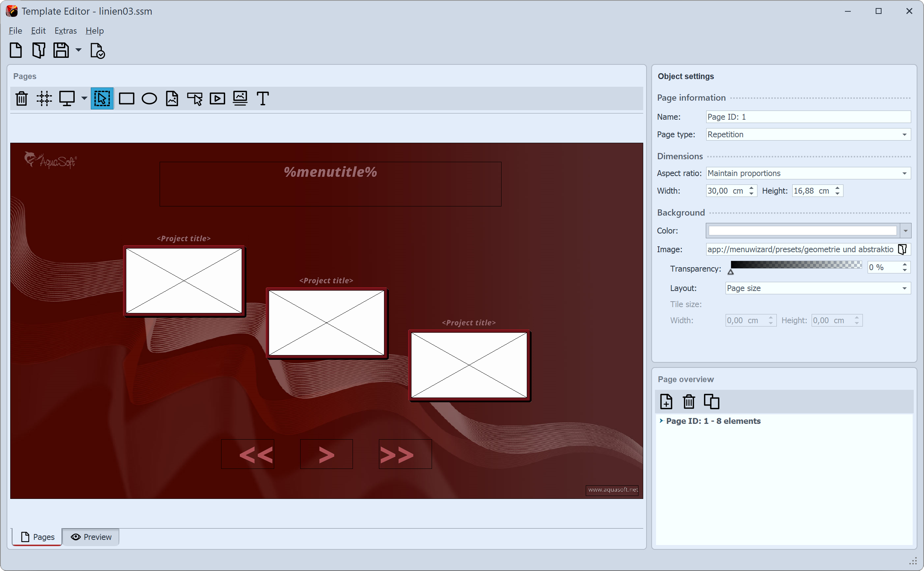
Task: Click the grid/alignment tool icon
Action: pos(45,98)
